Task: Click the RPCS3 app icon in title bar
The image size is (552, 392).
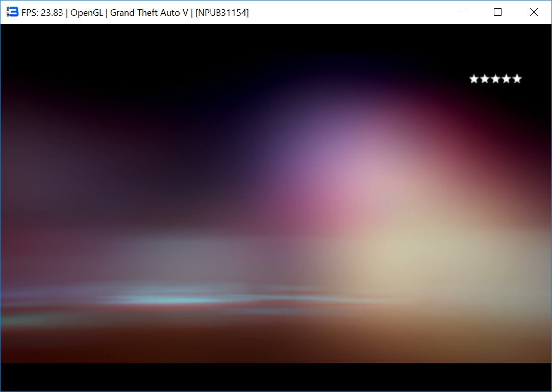Action: coord(12,12)
